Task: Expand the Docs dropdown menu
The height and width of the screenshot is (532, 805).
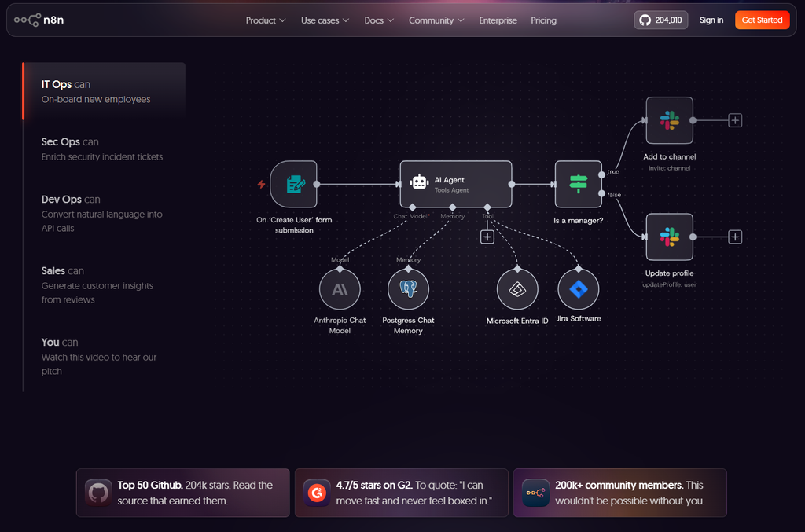Action: point(379,20)
